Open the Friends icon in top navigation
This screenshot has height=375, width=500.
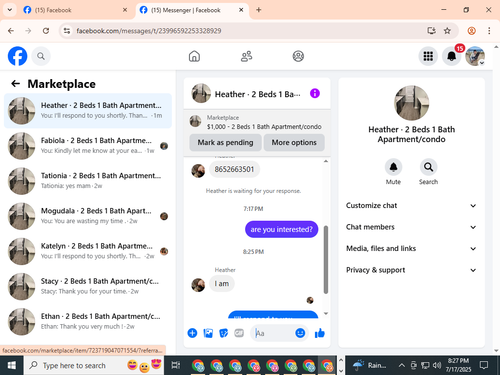tap(246, 56)
